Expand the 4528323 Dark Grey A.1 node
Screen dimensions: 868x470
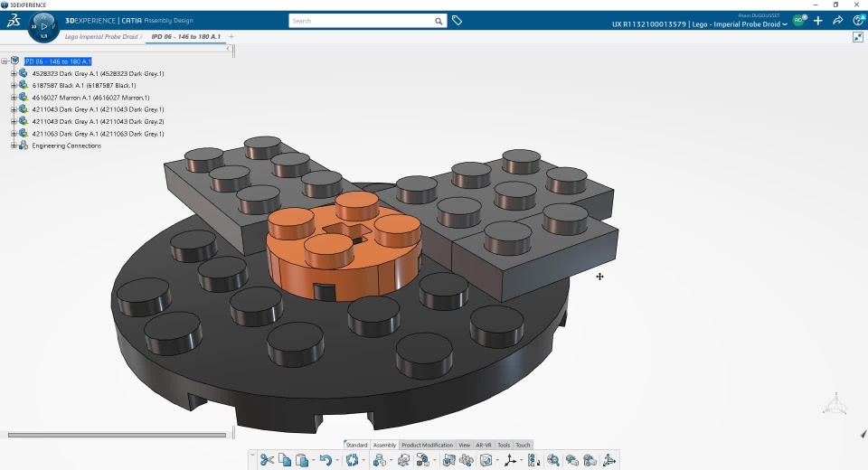point(14,73)
